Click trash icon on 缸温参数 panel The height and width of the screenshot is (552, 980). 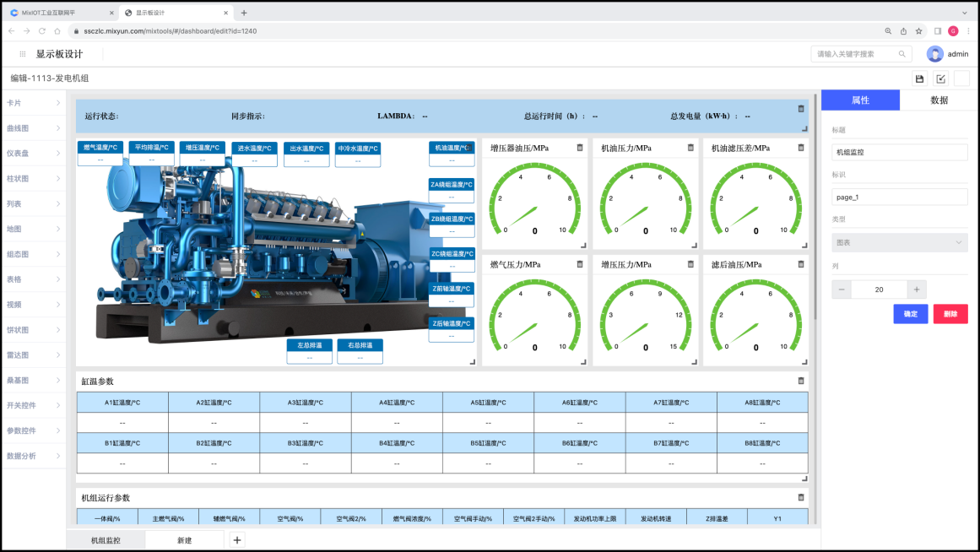pos(801,381)
